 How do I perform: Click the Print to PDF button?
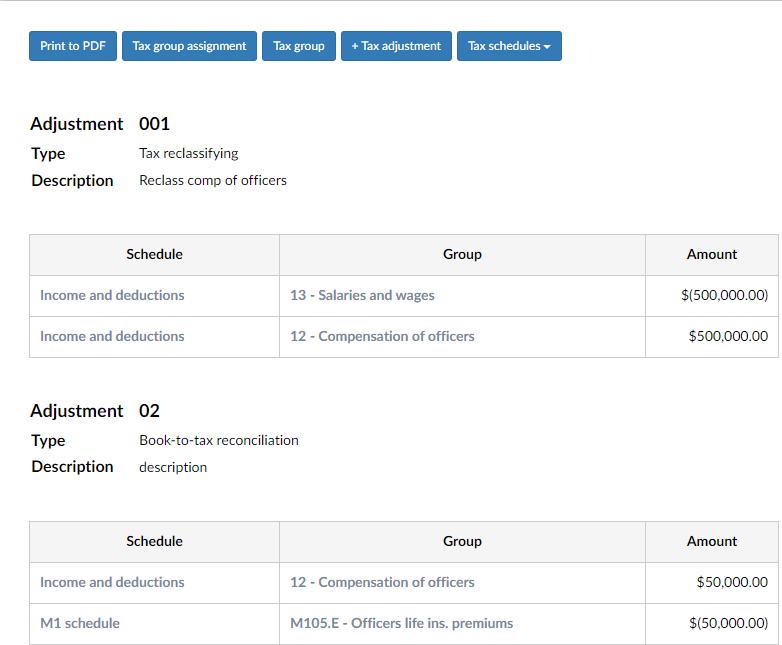click(73, 46)
